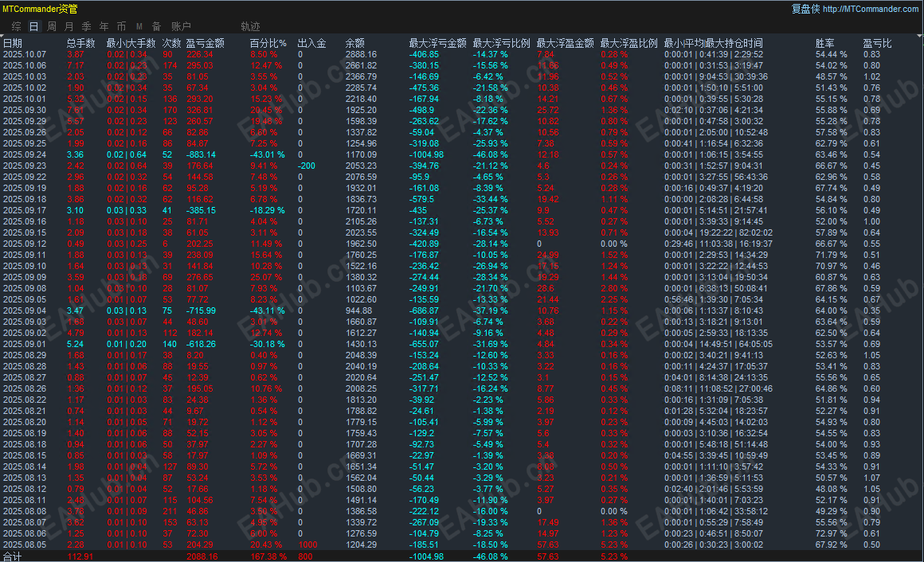Click the -618.26 profit-loss cell
The image size is (924, 562).
coord(201,344)
